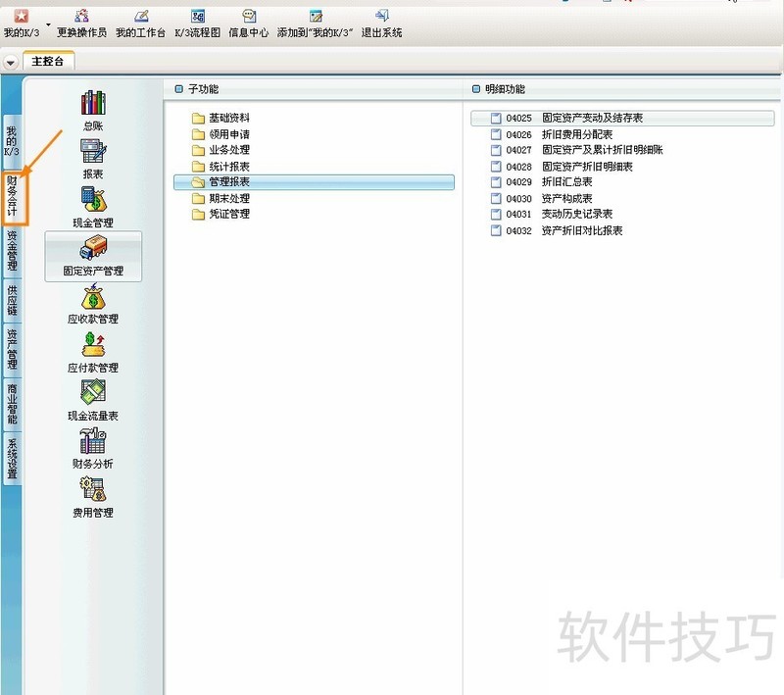The height and width of the screenshot is (695, 784).
Task: Open the 总账 module icon
Action: (x=93, y=111)
